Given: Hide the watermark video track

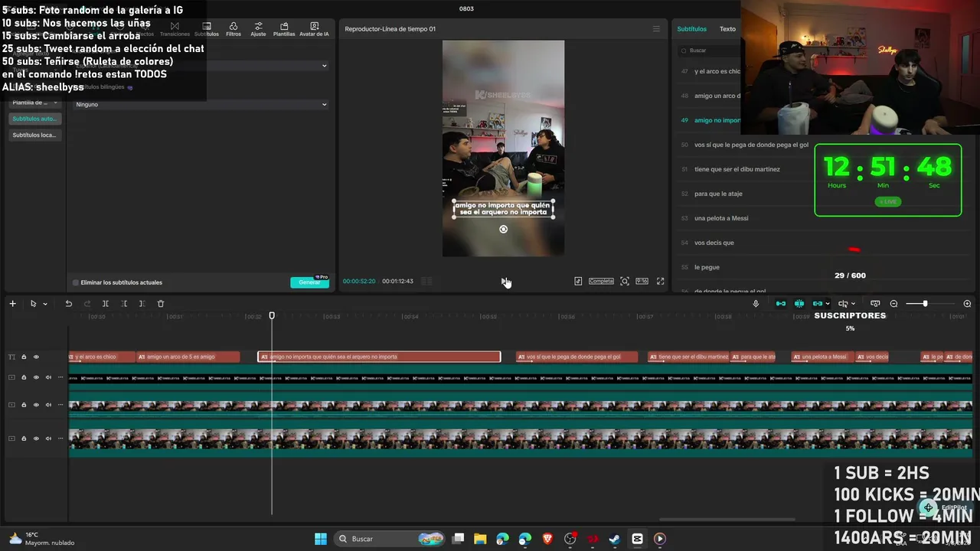Looking at the screenshot, I should pos(36,377).
